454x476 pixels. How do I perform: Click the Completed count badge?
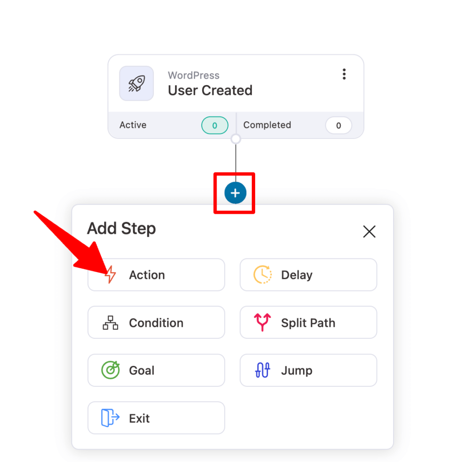pos(339,126)
